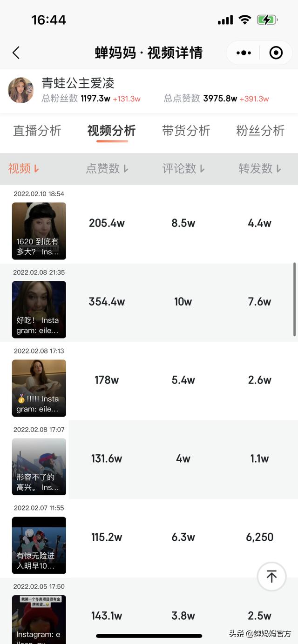Image resolution: width=298 pixels, height=644 pixels.
Task: Switch to the 带货分析 tab
Action: point(186,131)
